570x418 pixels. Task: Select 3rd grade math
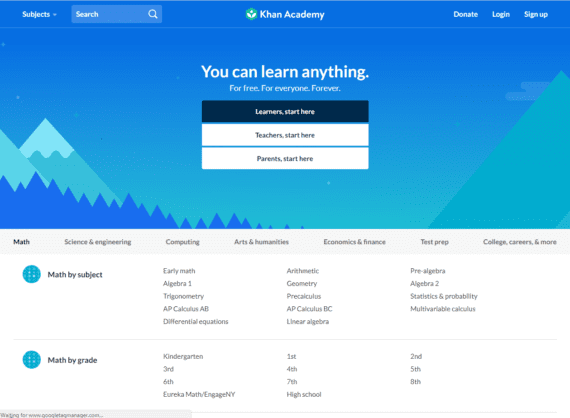(x=168, y=369)
